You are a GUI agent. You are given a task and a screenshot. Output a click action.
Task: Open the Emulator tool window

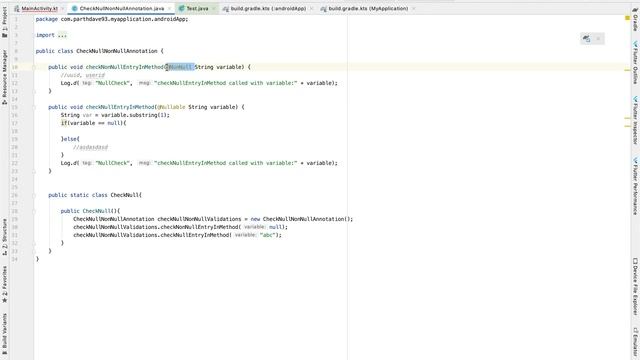coord(635,343)
